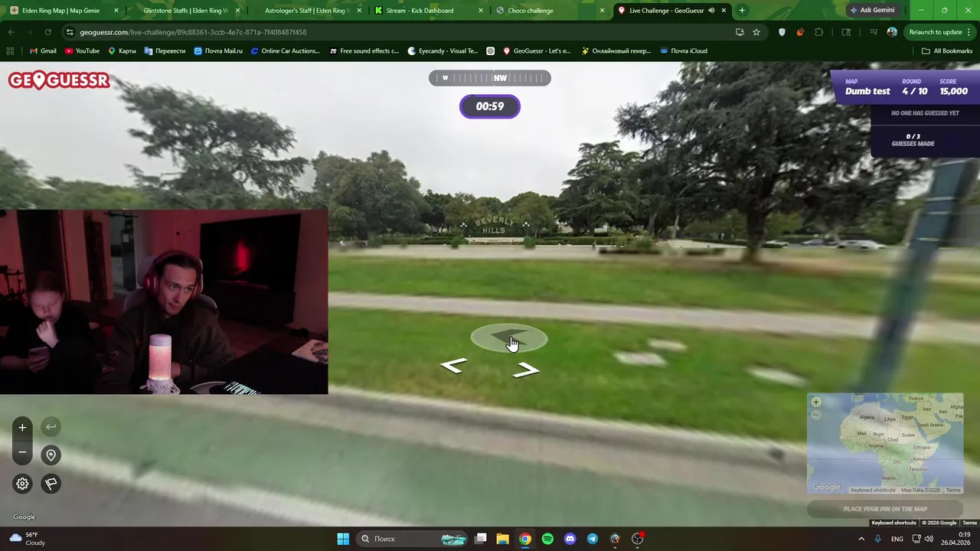The height and width of the screenshot is (551, 980).
Task: Click the Ask Gemini button
Action: tap(872, 11)
